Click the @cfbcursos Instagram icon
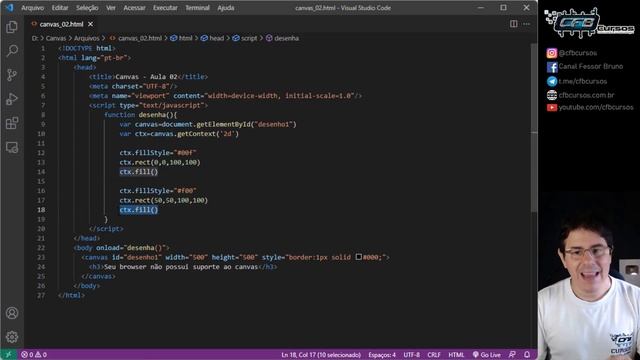 click(x=551, y=53)
